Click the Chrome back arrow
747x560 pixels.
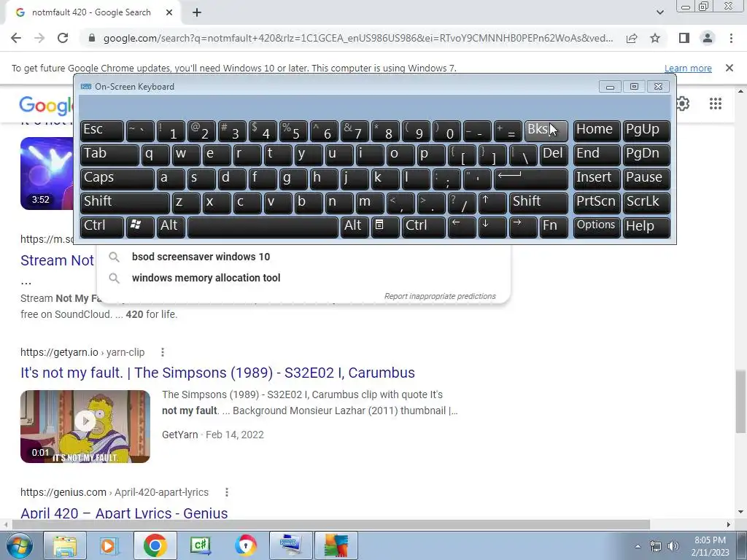(16, 38)
